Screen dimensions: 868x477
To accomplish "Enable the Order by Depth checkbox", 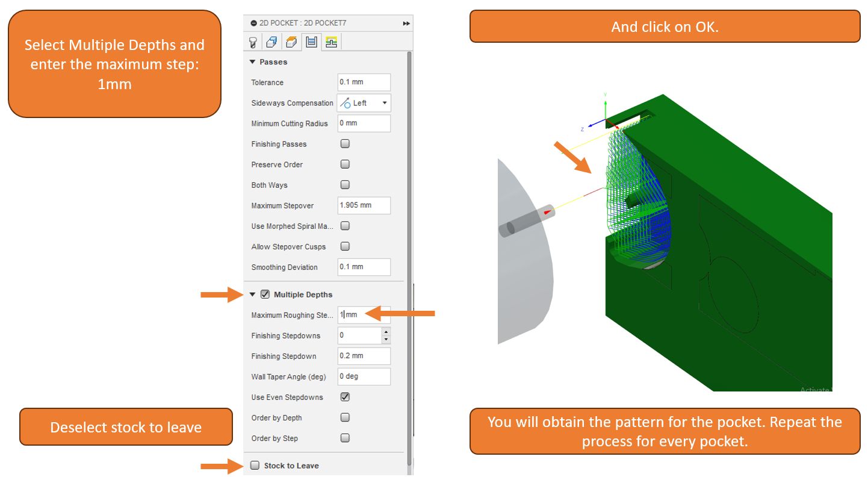I will click(x=346, y=417).
